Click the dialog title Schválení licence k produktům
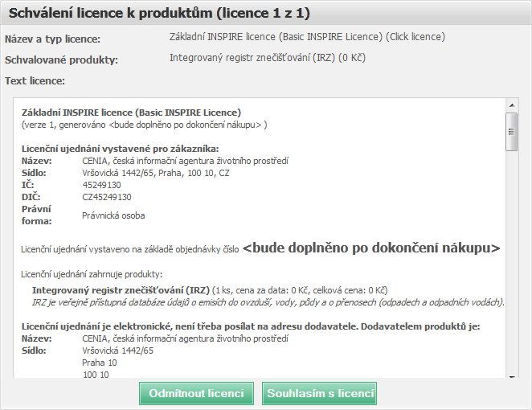Viewport: 532px width, 410px height. click(159, 13)
